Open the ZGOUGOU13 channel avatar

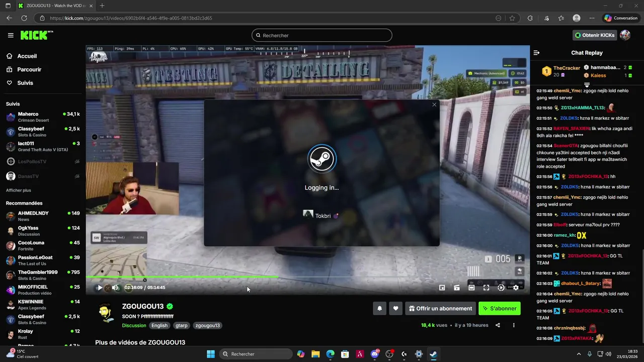(106, 313)
